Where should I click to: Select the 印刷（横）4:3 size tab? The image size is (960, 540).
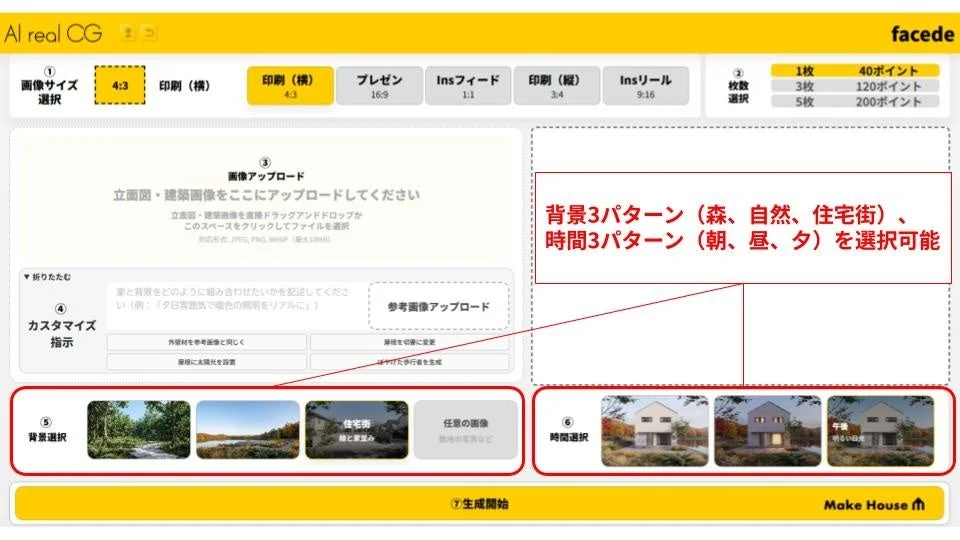(x=290, y=86)
